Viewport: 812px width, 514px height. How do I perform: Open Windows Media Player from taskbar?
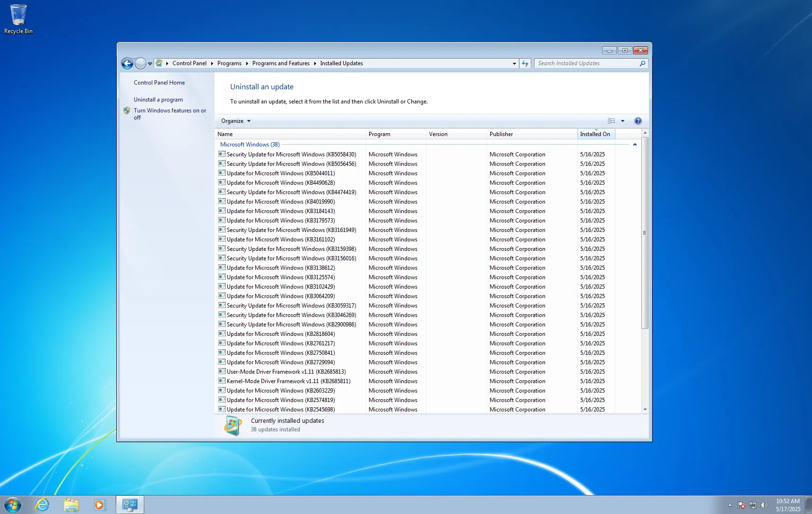[100, 505]
